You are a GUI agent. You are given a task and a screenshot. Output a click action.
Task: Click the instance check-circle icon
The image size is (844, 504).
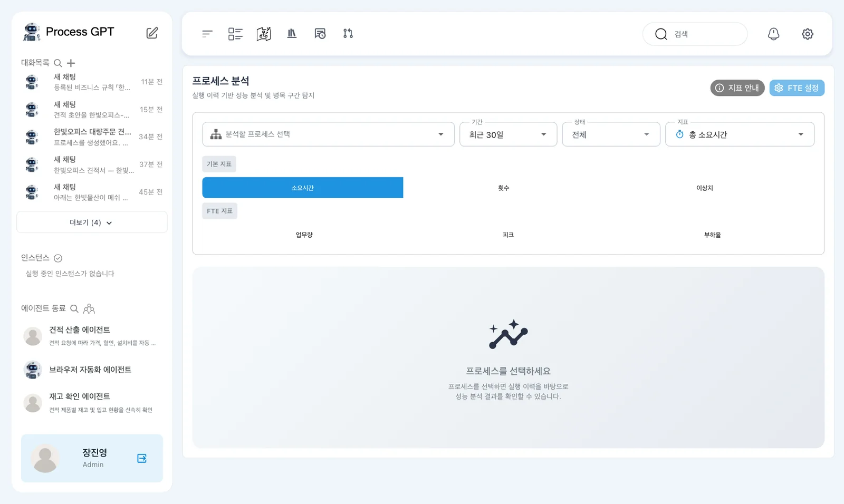click(58, 258)
